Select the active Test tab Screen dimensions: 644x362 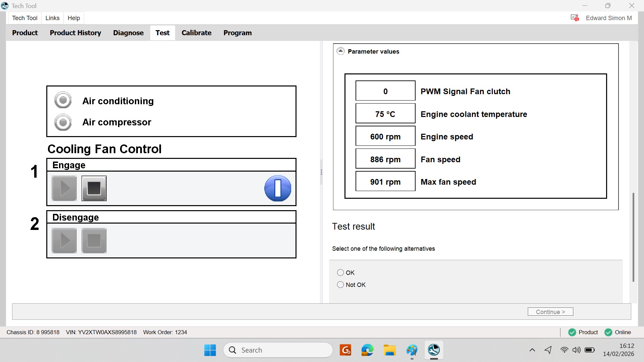163,33
